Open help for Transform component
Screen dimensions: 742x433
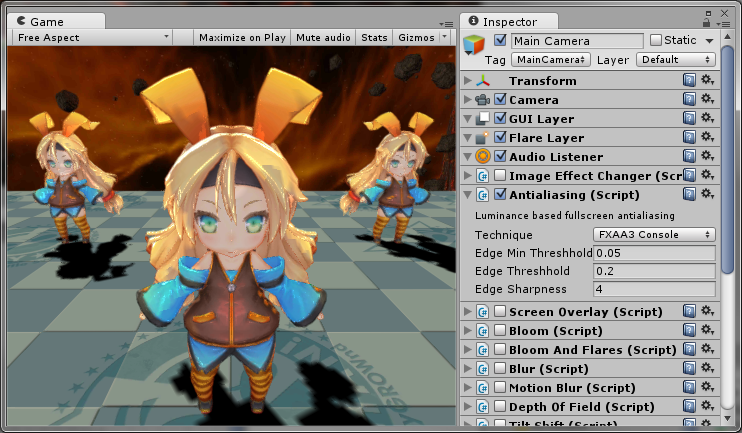(x=689, y=80)
